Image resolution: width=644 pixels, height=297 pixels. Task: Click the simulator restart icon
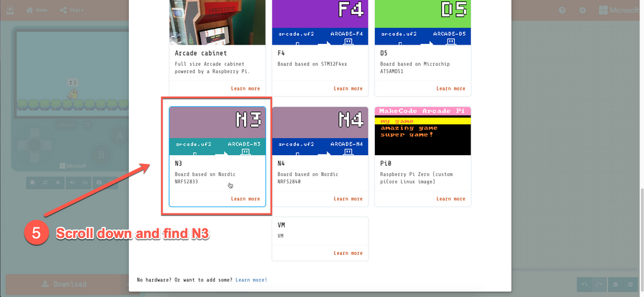45,183
